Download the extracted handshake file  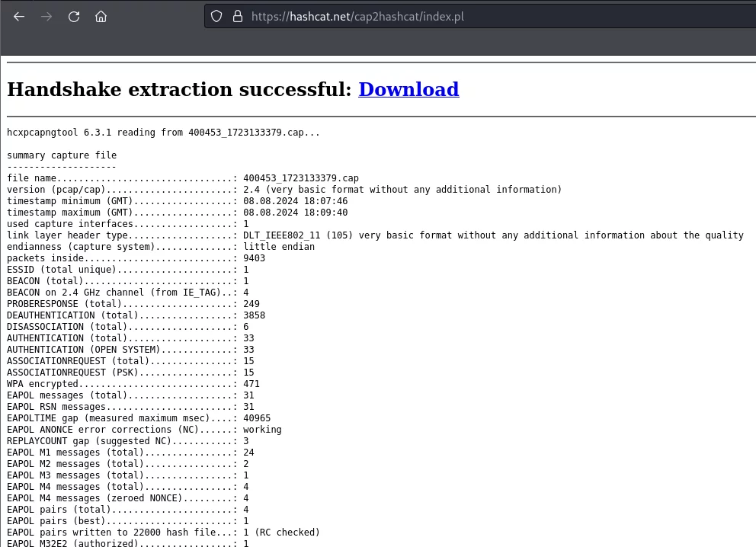[408, 89]
